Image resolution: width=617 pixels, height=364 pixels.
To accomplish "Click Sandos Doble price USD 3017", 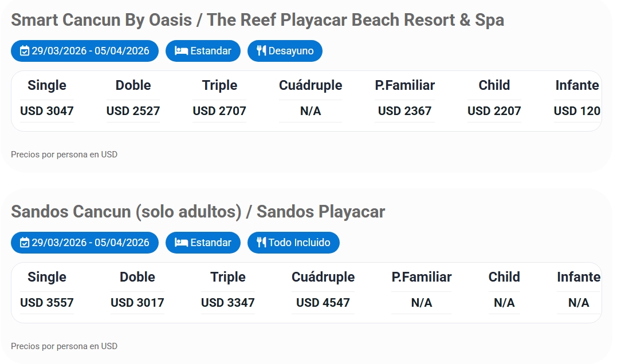I will [137, 303].
